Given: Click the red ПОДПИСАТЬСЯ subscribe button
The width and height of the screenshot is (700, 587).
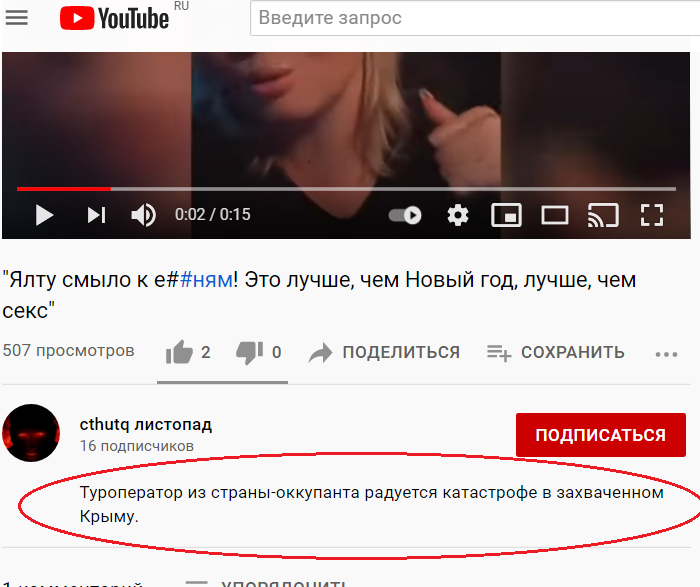Looking at the screenshot, I should point(601,435).
